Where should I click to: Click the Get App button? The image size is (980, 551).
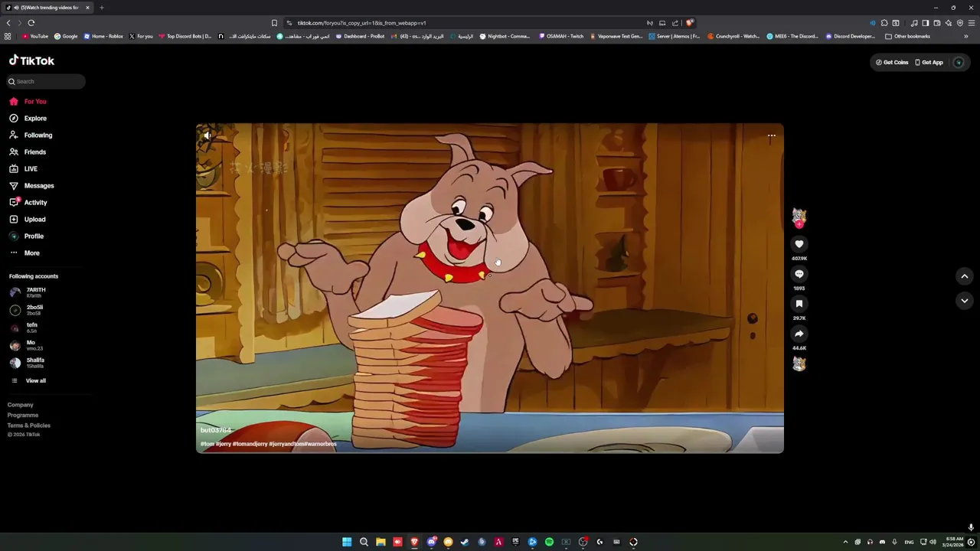click(929, 62)
